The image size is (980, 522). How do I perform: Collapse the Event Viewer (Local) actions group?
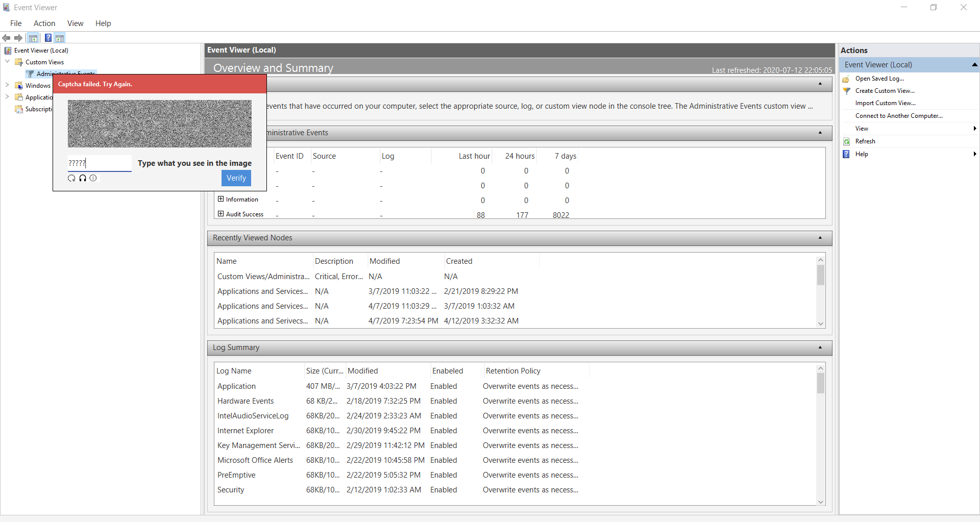click(974, 65)
